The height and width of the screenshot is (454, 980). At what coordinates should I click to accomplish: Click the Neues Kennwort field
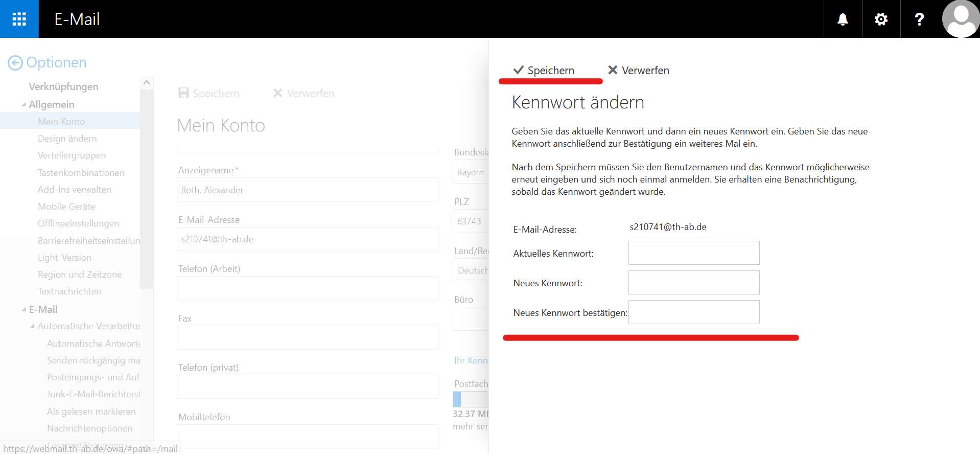click(694, 282)
